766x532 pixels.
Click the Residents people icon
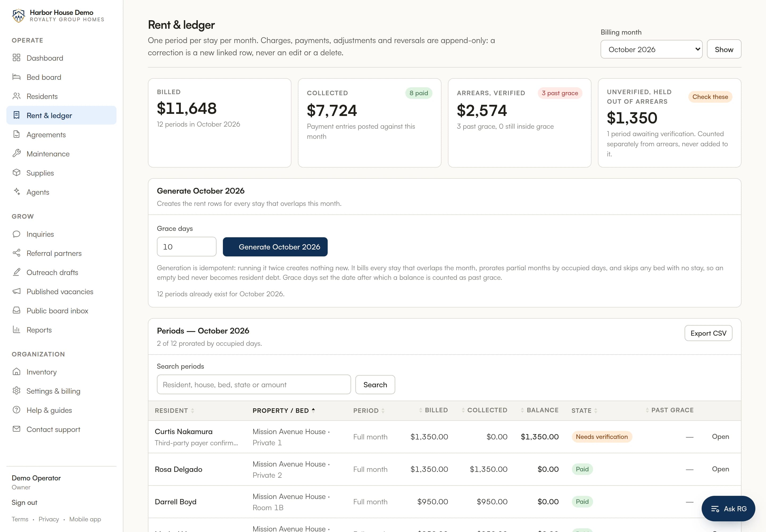(x=16, y=96)
